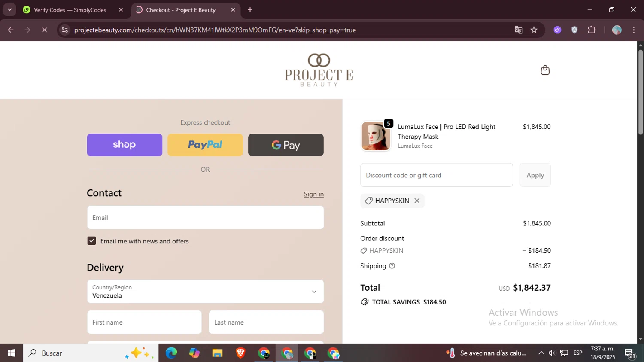644x362 pixels.
Task: Open Microsoft Edge from taskbar
Action: click(x=171, y=353)
